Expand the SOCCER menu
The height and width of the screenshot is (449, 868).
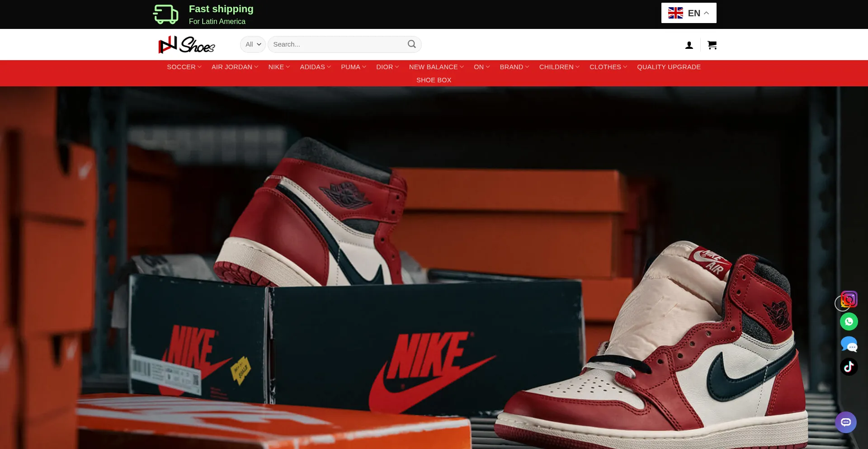coord(184,67)
